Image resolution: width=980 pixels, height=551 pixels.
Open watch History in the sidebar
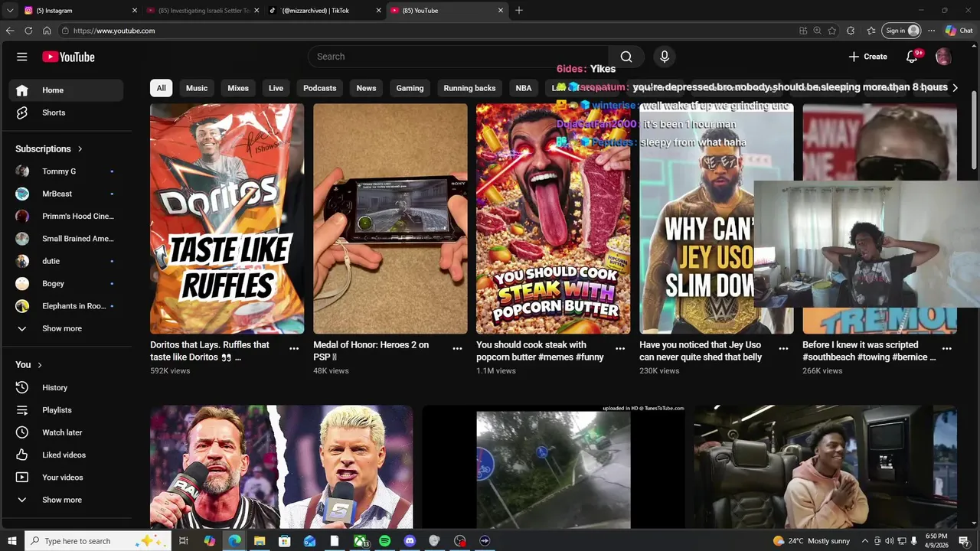[66, 388]
